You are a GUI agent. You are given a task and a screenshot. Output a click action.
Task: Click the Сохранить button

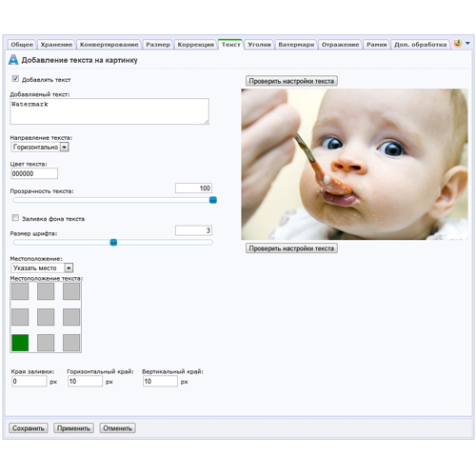pos(29,428)
